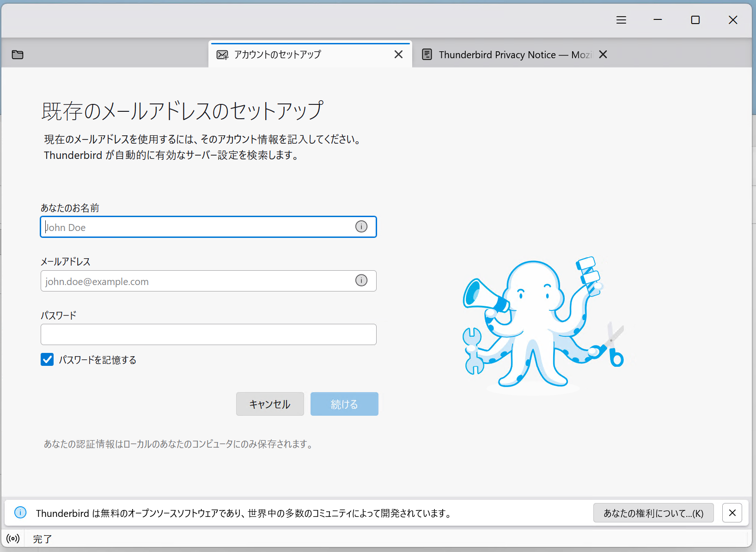Click the account setup tab envelope icon
Image resolution: width=756 pixels, height=552 pixels.
pyautogui.click(x=222, y=55)
